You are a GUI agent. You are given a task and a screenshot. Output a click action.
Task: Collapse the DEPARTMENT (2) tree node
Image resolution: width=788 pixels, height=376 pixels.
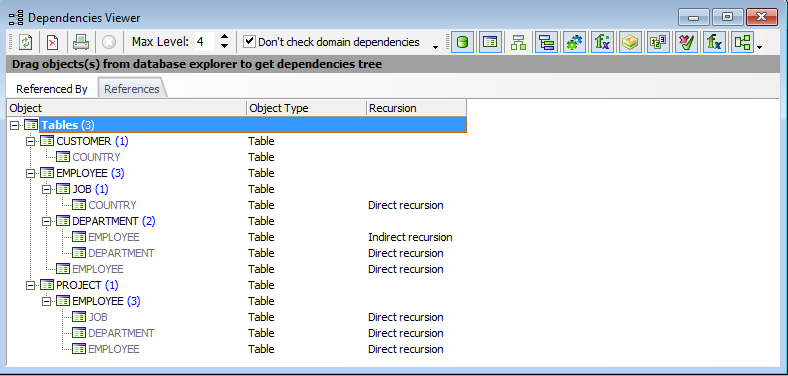46,221
